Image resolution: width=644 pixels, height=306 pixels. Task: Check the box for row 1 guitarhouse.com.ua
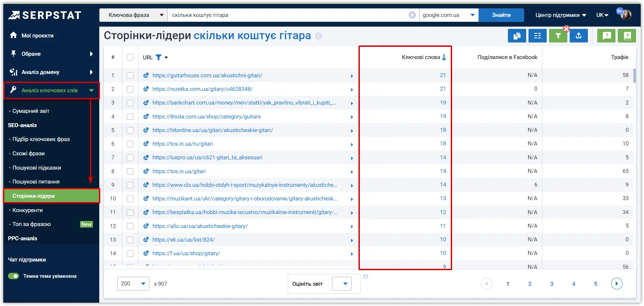[x=130, y=75]
